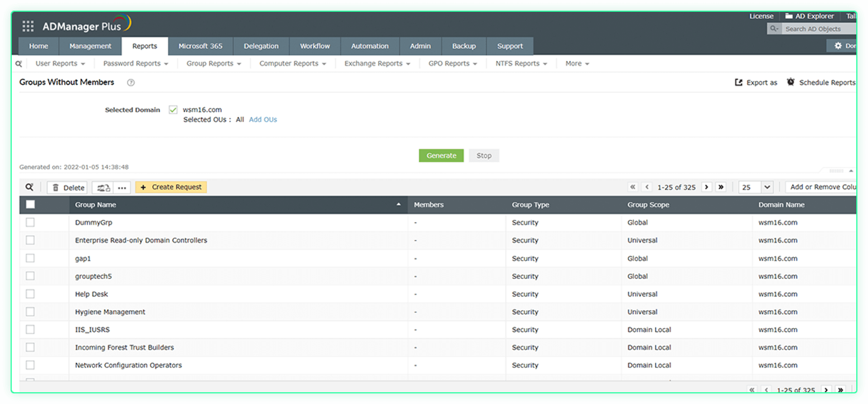Check the grouptech5 row checkbox

click(x=30, y=276)
